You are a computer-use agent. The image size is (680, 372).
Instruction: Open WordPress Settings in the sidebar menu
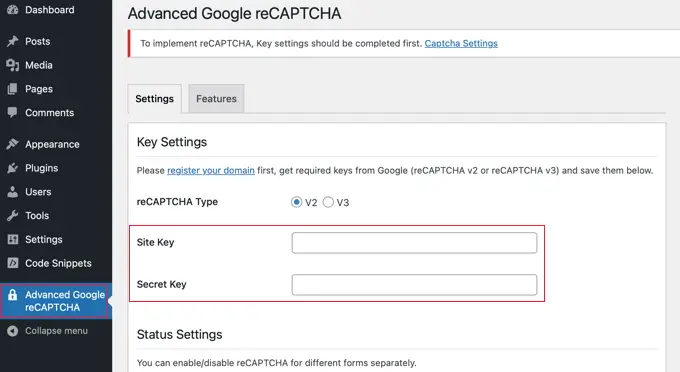click(43, 239)
